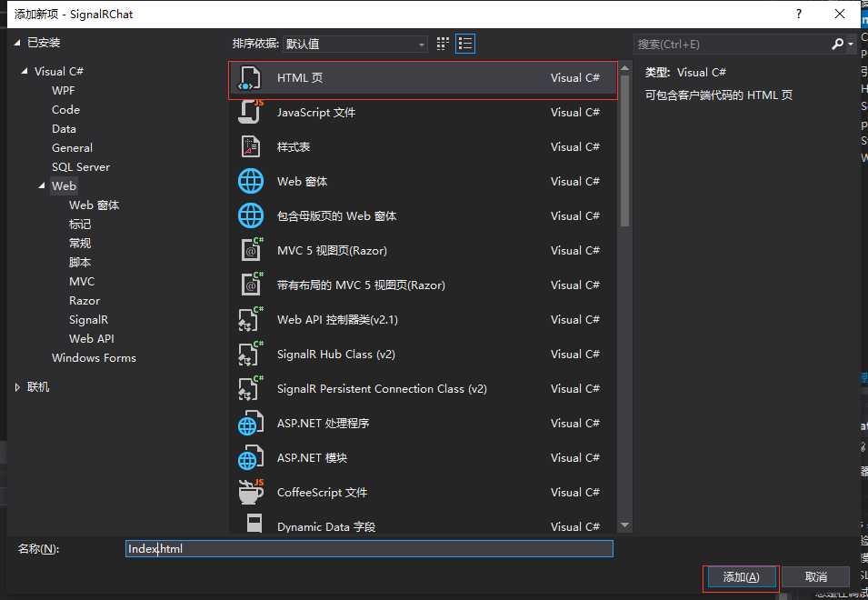868x600 pixels.
Task: Select the Razor subcategory
Action: [85, 301]
